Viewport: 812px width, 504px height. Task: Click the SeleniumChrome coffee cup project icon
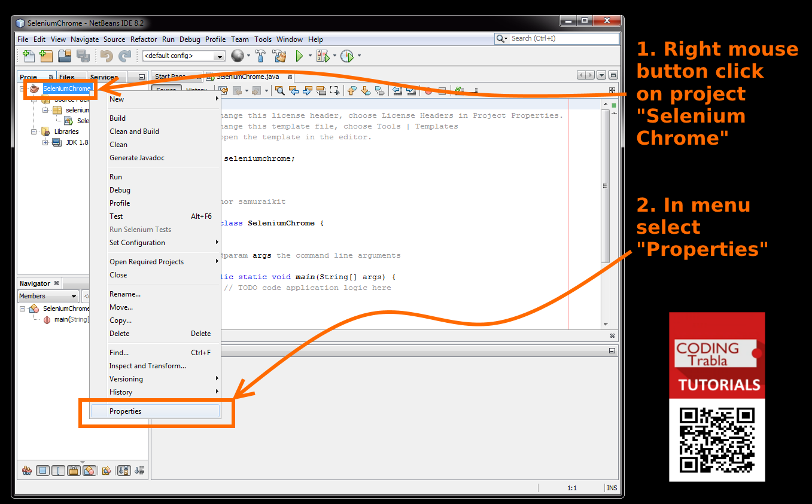(x=34, y=88)
